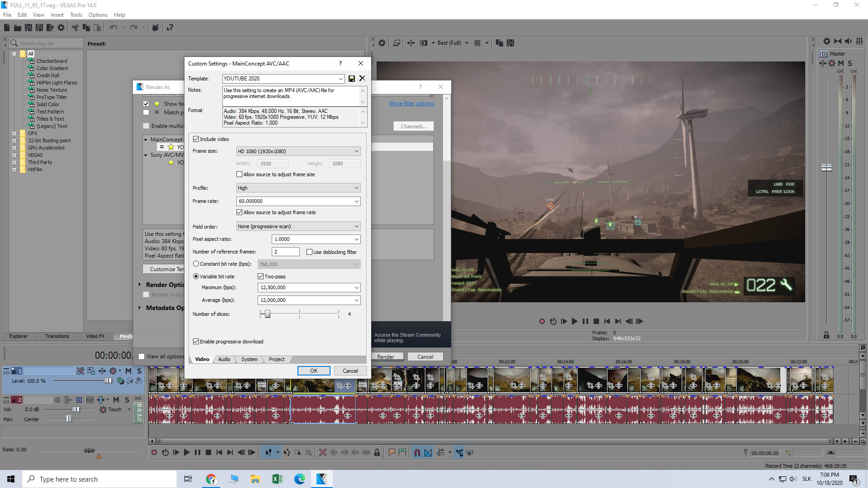Open the Options menu
This screenshot has height=488, width=868.
(98, 15)
